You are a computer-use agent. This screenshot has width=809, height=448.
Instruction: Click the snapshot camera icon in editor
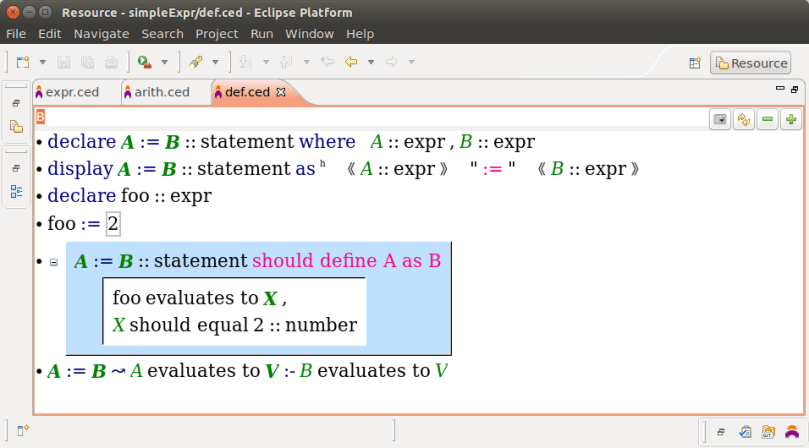(719, 119)
